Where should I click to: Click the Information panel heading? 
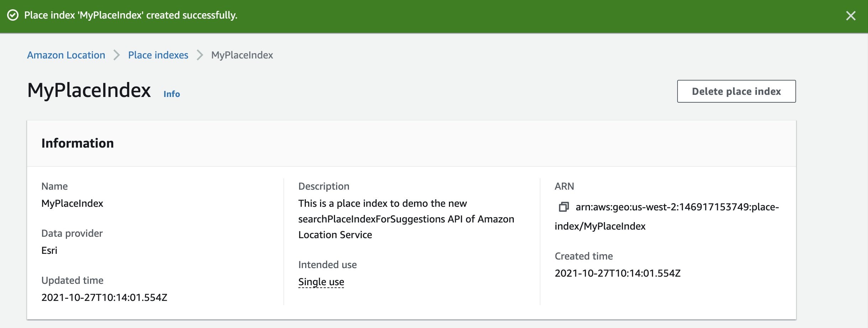pos(78,143)
